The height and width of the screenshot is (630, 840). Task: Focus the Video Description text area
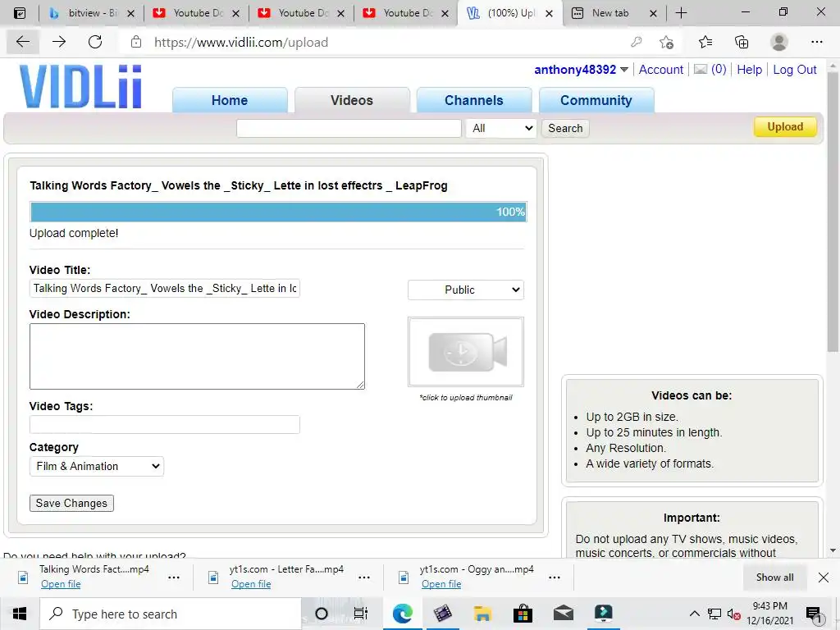click(x=197, y=356)
